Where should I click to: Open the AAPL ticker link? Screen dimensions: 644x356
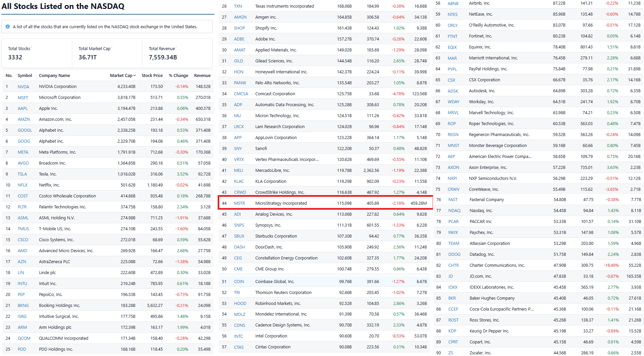pos(23,108)
